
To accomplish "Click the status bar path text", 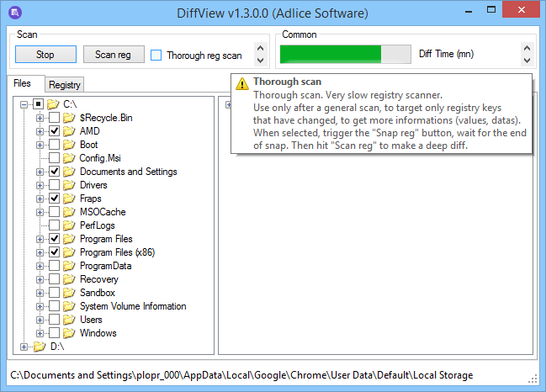I will pos(241,375).
